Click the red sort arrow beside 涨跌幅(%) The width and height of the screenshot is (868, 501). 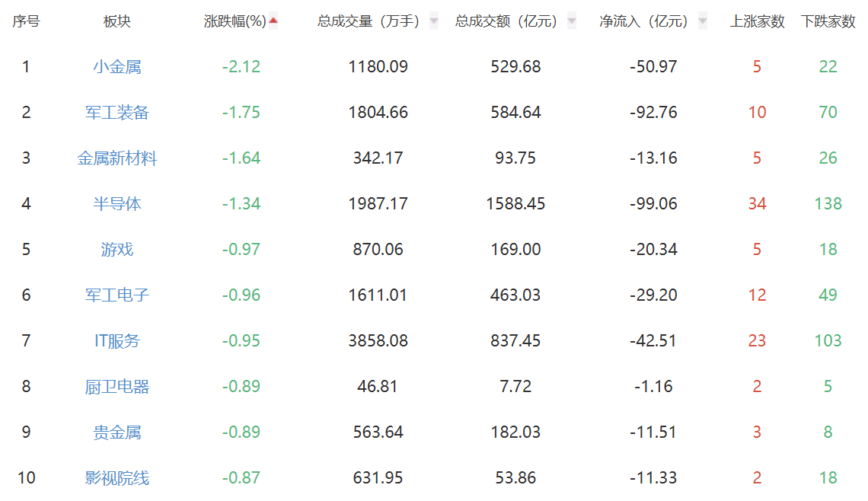pyautogui.click(x=273, y=21)
